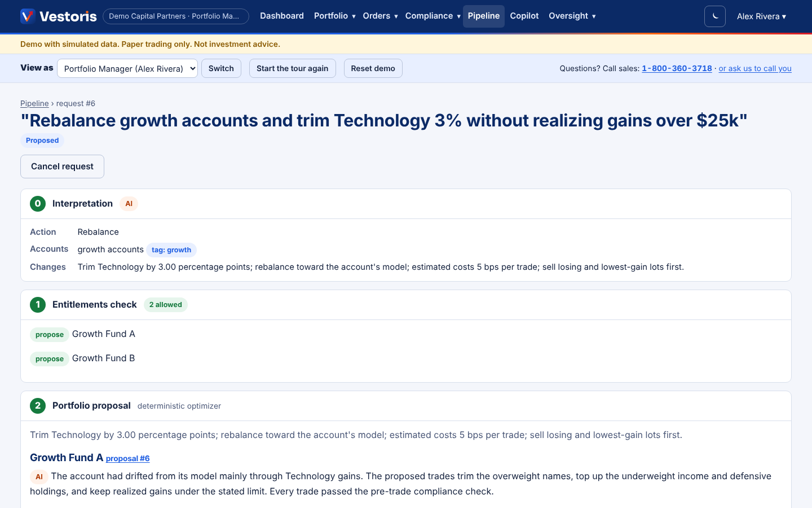Viewport: 812px width, 508px height.
Task: Open the Alex Rivera user menu
Action: click(761, 16)
